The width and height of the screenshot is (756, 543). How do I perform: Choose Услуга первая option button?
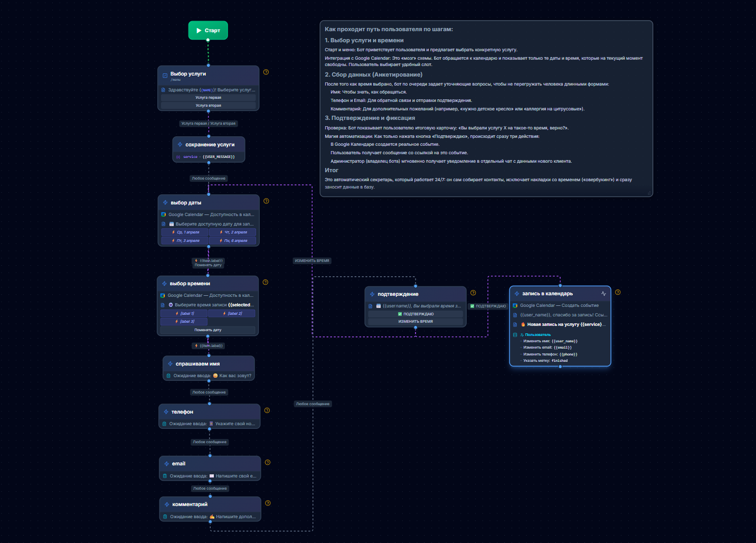click(209, 98)
